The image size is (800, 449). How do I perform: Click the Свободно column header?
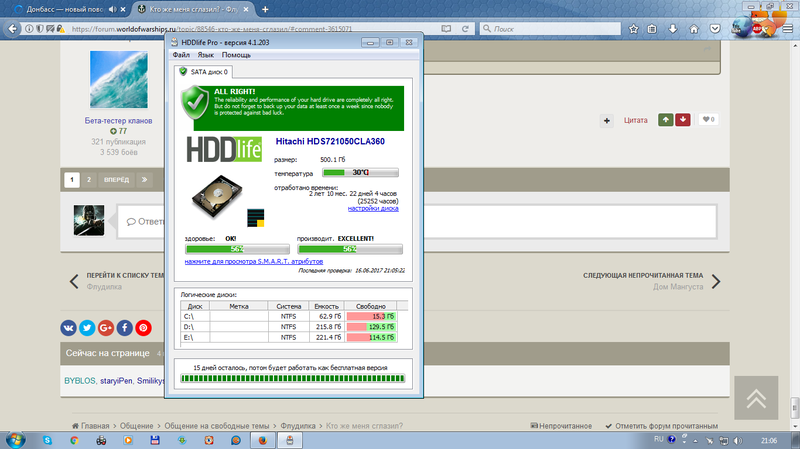coord(370,306)
